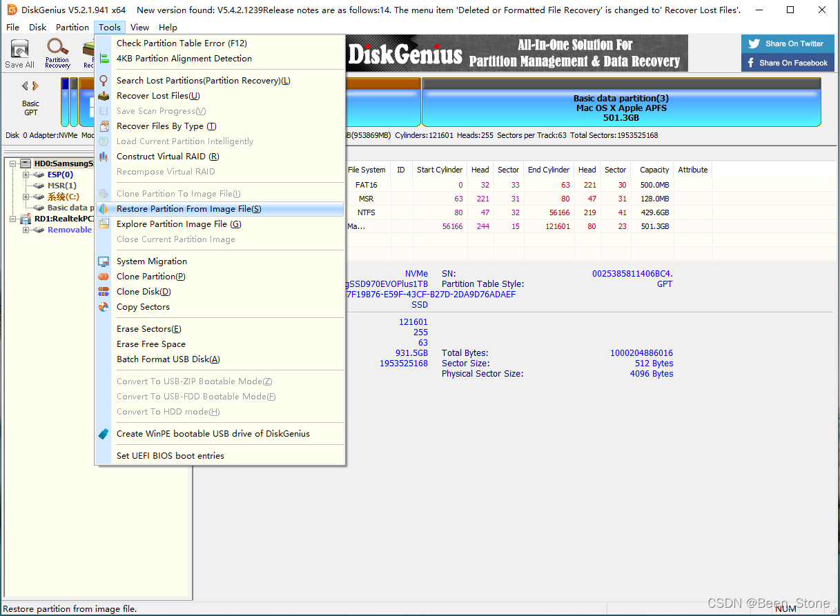Click the Copy Sectors icon
840x616 pixels.
point(104,307)
